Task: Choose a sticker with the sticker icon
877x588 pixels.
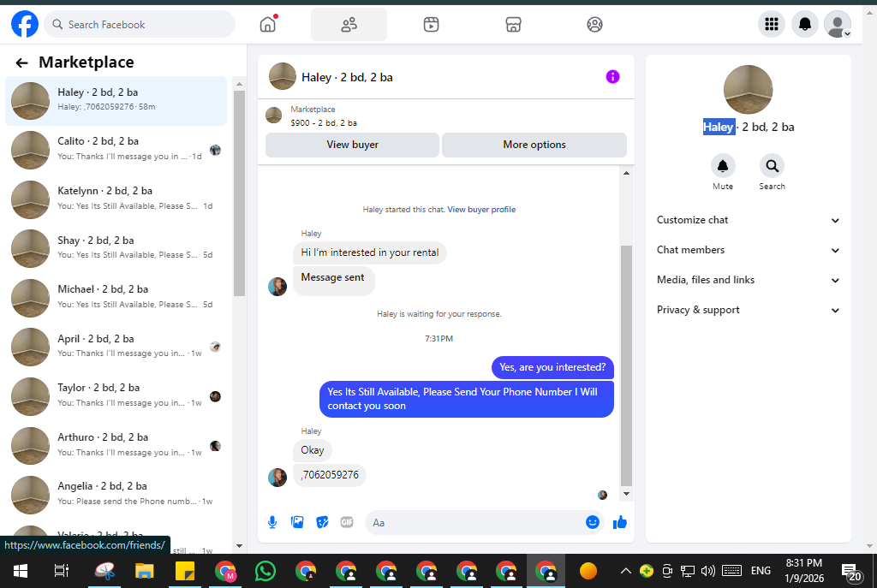Action: pos(322,523)
